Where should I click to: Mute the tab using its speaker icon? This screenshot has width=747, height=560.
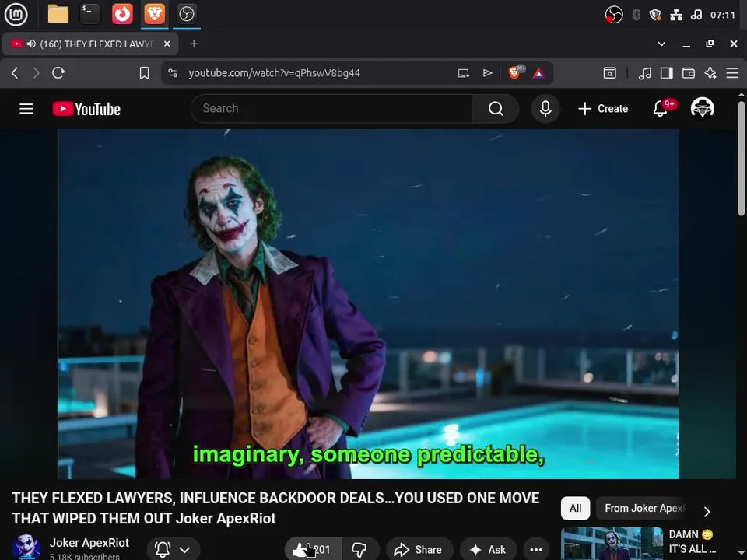point(31,44)
